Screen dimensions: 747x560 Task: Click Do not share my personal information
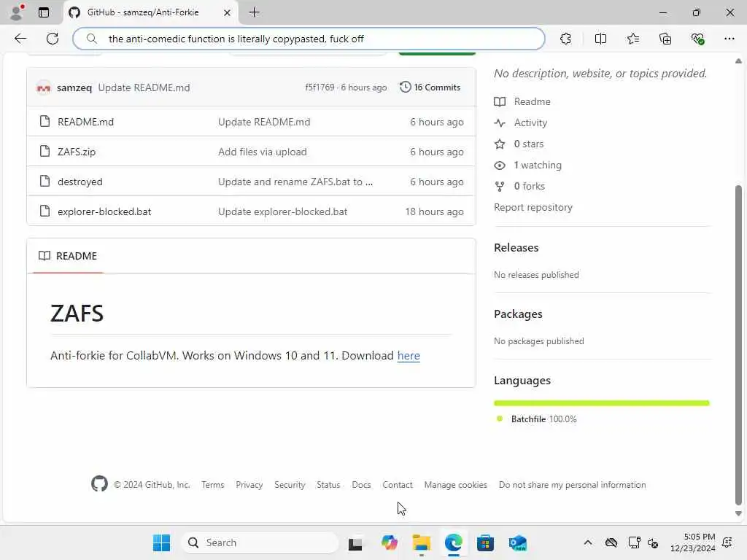pos(572,485)
